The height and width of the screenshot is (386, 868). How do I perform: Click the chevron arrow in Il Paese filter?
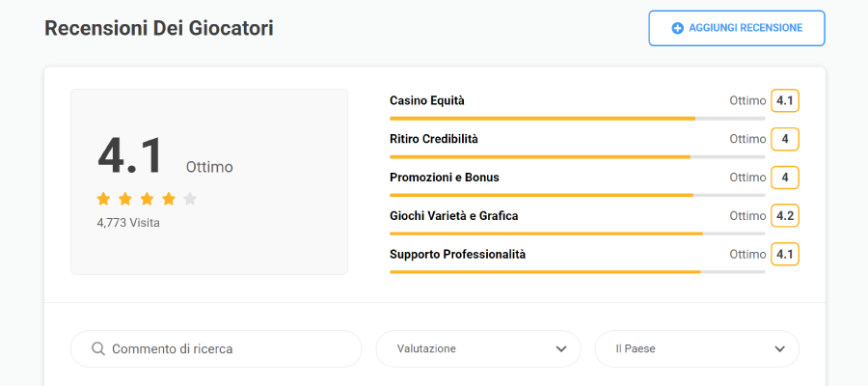tap(780, 348)
